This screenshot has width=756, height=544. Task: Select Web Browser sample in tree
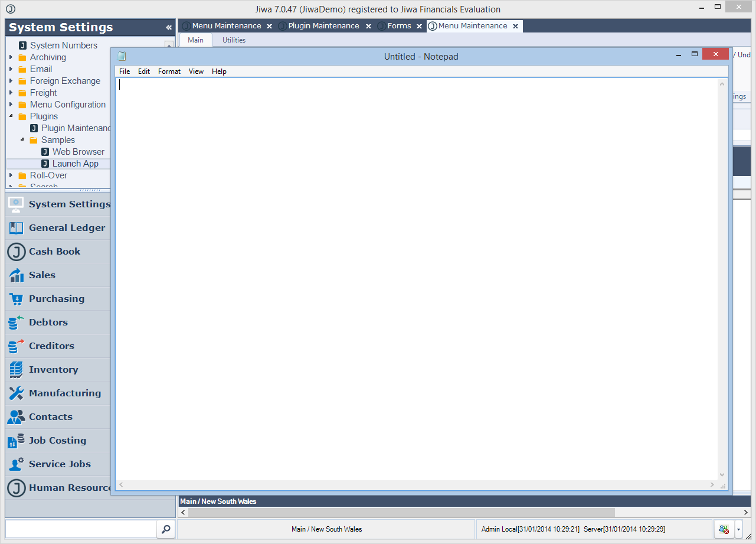(78, 152)
